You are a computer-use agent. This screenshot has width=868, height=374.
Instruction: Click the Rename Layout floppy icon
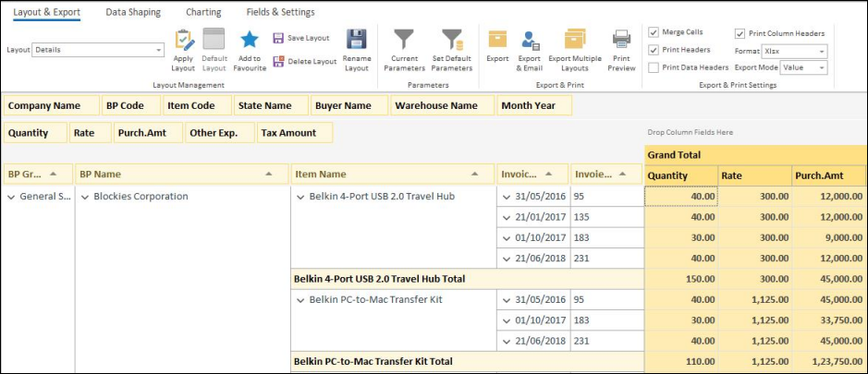pyautogui.click(x=356, y=41)
